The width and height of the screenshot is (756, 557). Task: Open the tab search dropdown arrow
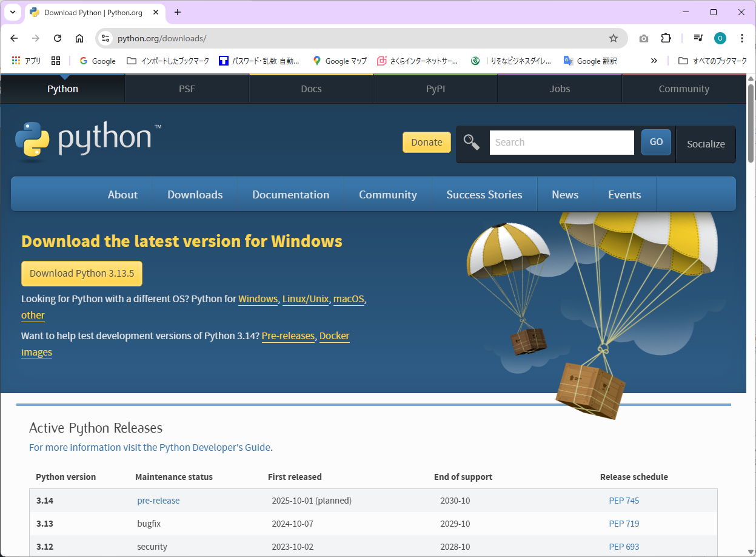12,12
